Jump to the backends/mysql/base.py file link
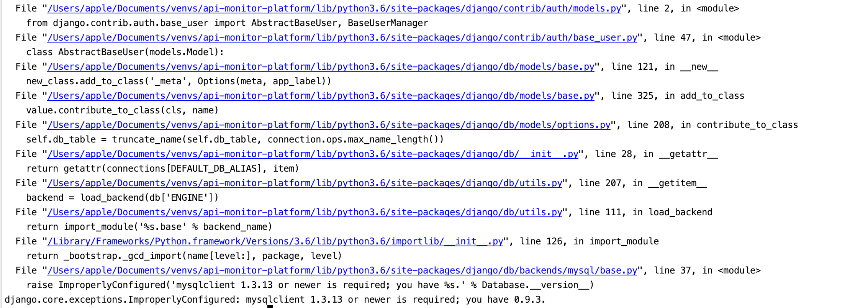Viewport: 868px width, 308px height. click(x=342, y=270)
